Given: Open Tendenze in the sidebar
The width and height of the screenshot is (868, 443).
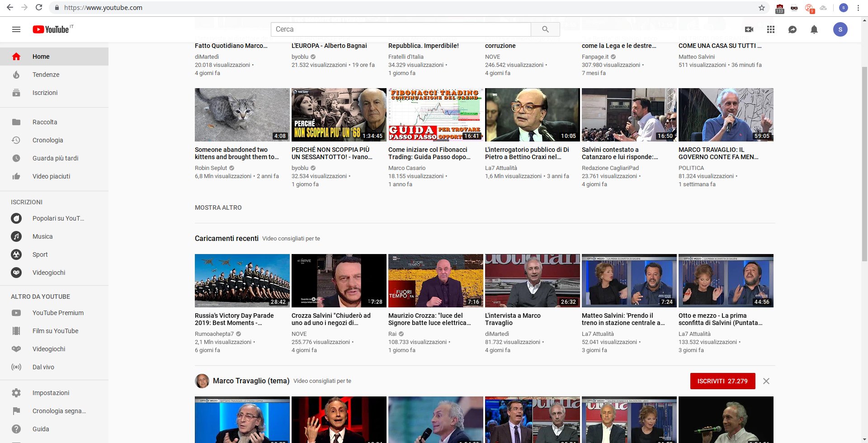Looking at the screenshot, I should (54, 75).
